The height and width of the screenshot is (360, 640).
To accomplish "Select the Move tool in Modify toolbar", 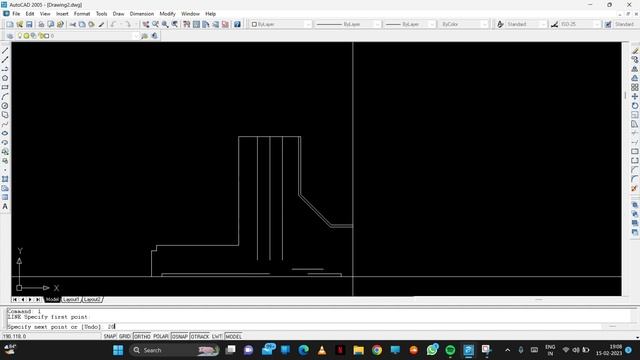I will pos(635,97).
